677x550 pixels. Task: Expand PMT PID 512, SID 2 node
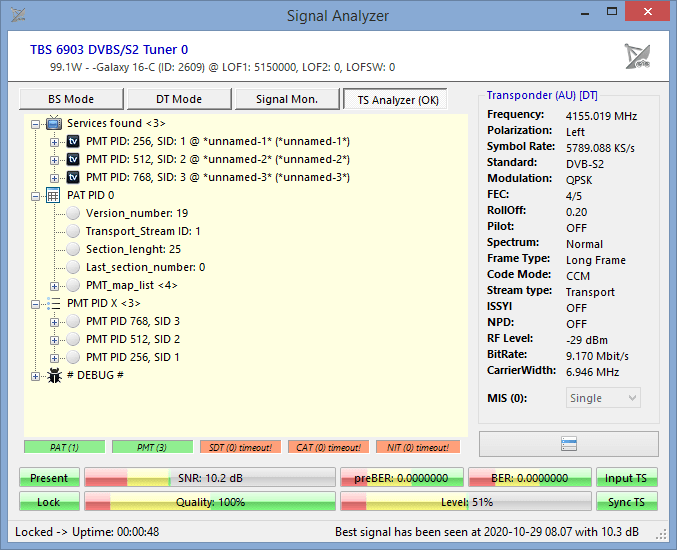coord(54,340)
